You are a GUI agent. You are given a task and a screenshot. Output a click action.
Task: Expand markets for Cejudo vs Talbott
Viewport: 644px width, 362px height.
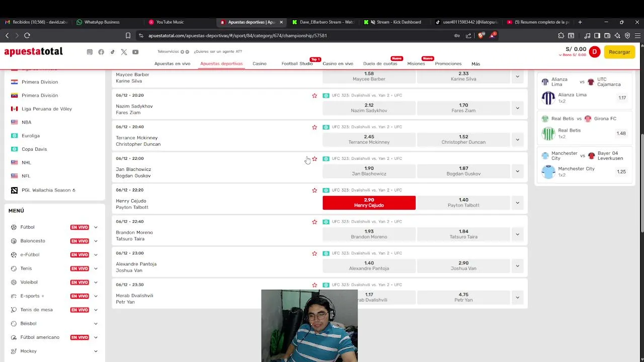coord(517,203)
